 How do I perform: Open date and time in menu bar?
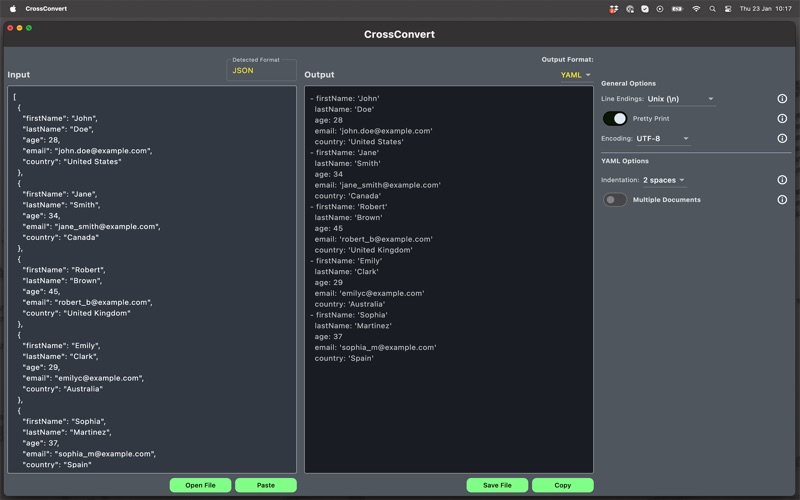click(765, 9)
